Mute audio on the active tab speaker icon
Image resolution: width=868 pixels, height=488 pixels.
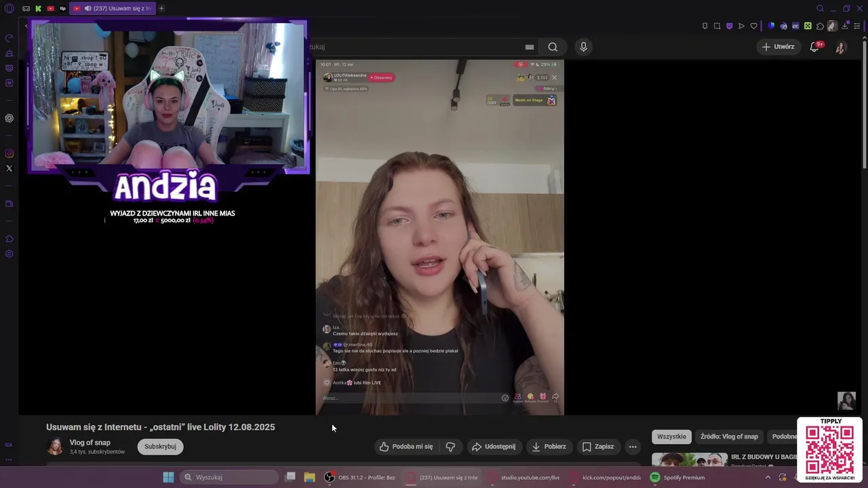pos(87,9)
